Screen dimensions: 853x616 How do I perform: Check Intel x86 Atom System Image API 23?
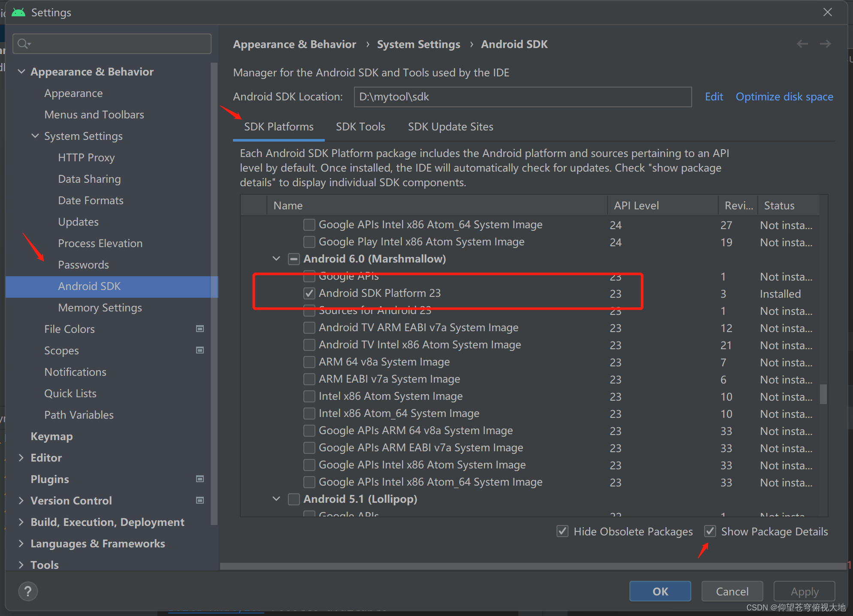pos(309,396)
